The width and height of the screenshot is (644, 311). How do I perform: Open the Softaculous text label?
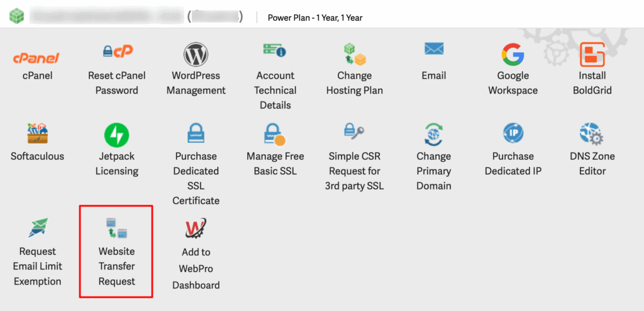point(37,156)
